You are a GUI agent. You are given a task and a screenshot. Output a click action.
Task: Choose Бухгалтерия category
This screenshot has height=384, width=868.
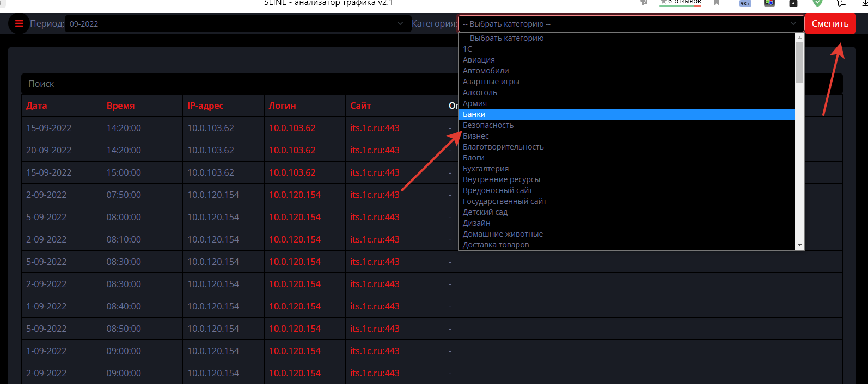627,169
